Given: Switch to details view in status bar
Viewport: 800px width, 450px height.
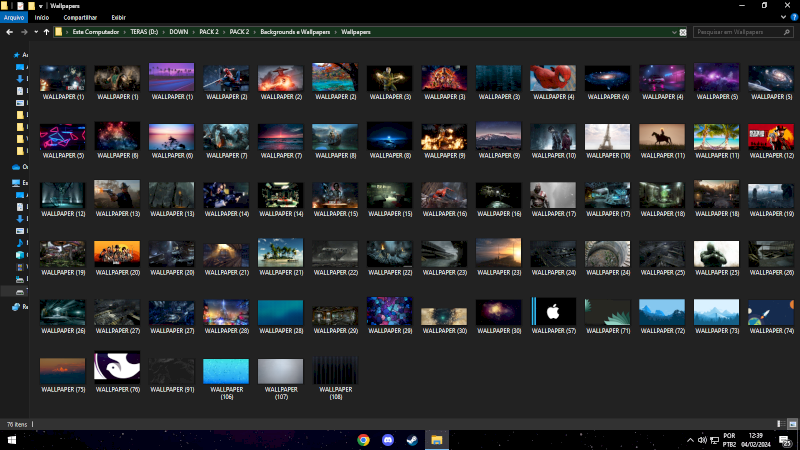Looking at the screenshot, I should point(781,424).
